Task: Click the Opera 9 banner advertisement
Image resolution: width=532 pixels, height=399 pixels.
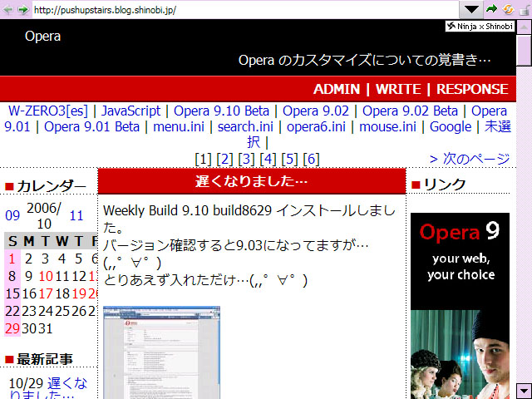Action: 460,306
